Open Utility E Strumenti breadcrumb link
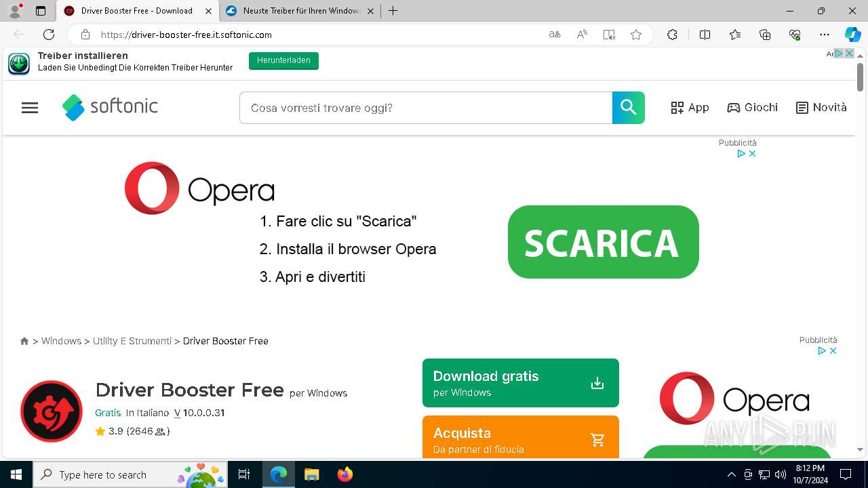Viewport: 868px width, 488px height. coord(132,341)
